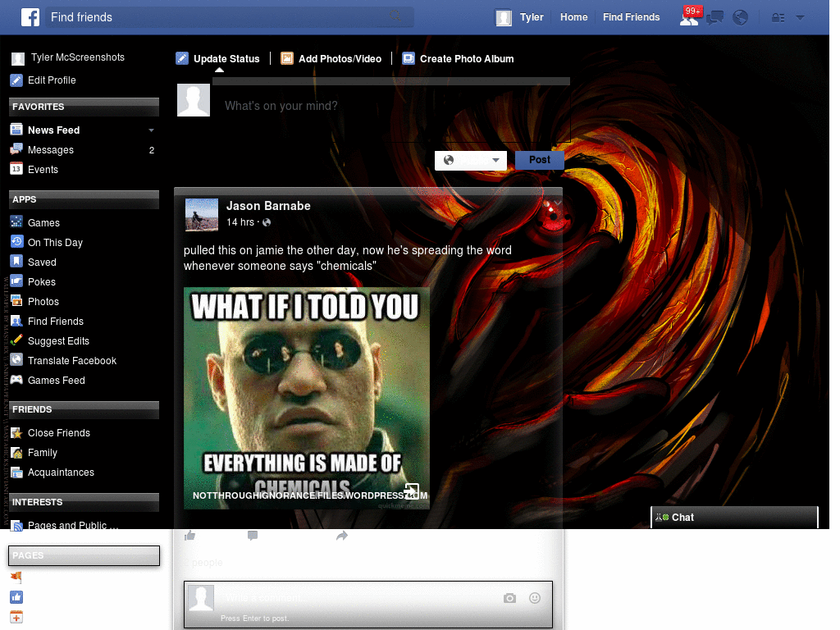
Task: Toggle the Chat panel open
Action: (733, 517)
